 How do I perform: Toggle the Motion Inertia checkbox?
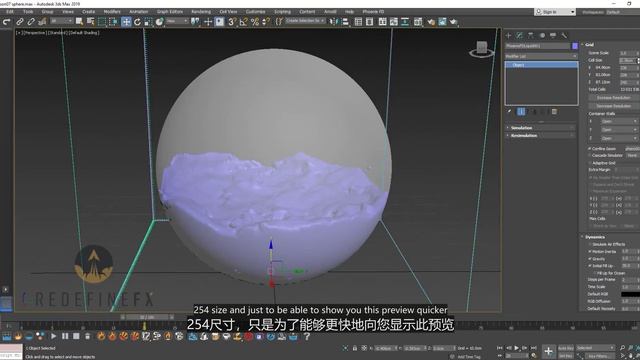[x=590, y=251]
